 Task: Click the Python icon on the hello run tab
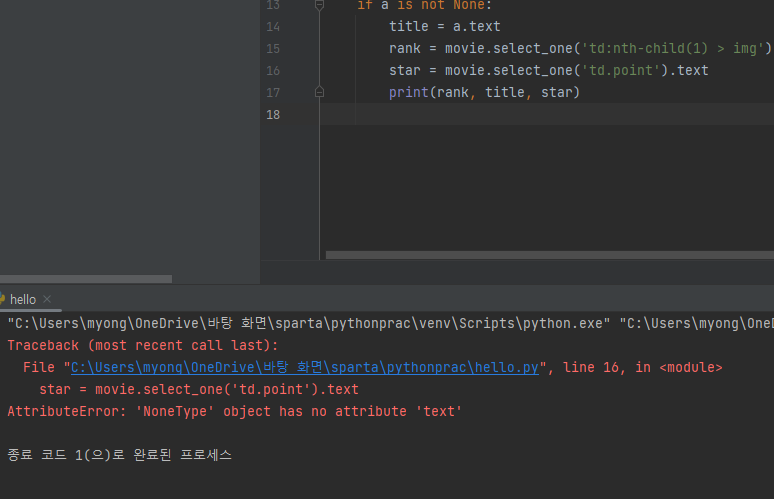pyautogui.click(x=3, y=299)
